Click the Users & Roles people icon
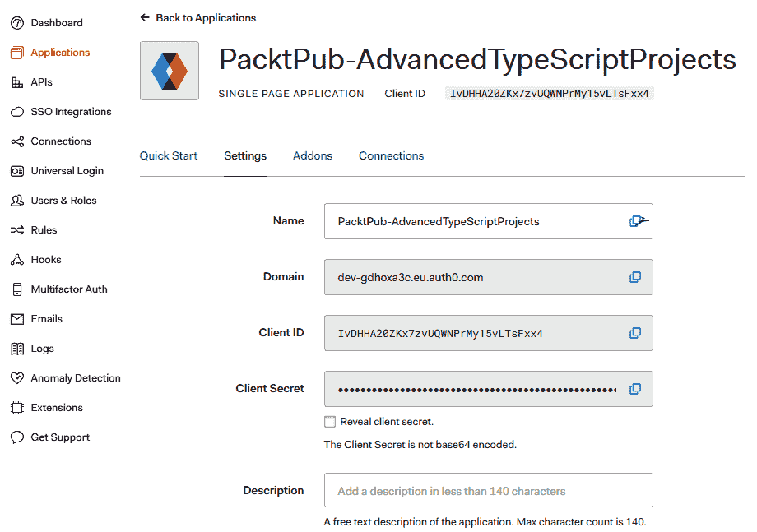The image size is (757, 532). click(17, 201)
